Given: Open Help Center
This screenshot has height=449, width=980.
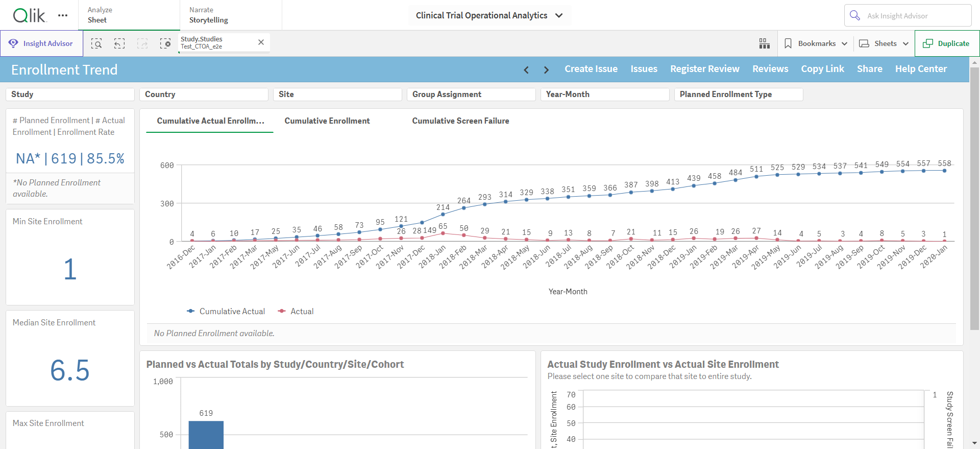Looking at the screenshot, I should click(x=921, y=69).
